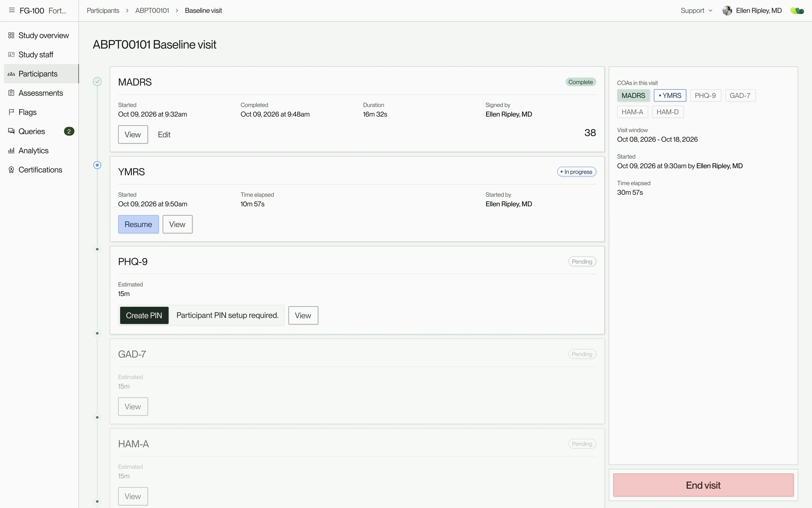812x508 pixels.
Task: Click the Participants people icon
Action: (x=11, y=74)
